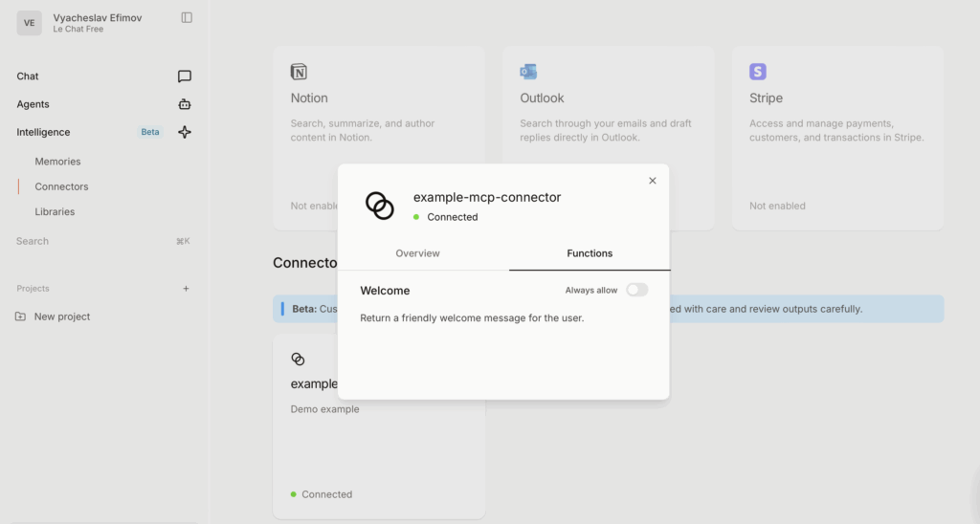980x524 pixels.
Task: Add a new project with plus icon
Action: coord(186,289)
